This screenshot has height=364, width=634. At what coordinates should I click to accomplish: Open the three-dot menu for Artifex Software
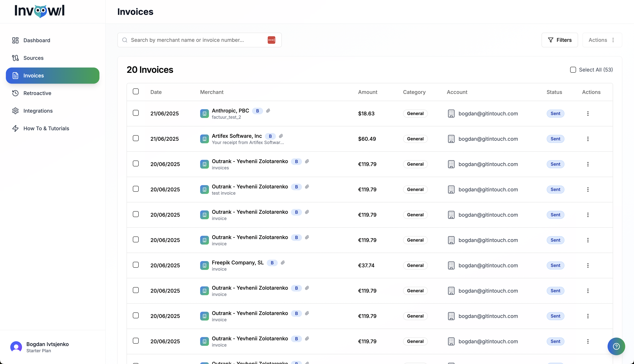588,139
